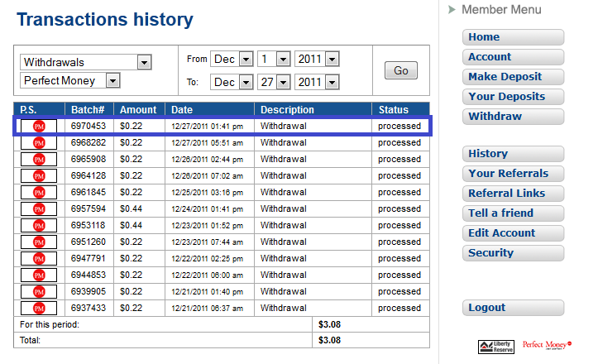Click the PM icon for batch 6970453
This screenshot has width=598, height=364.
[39, 127]
